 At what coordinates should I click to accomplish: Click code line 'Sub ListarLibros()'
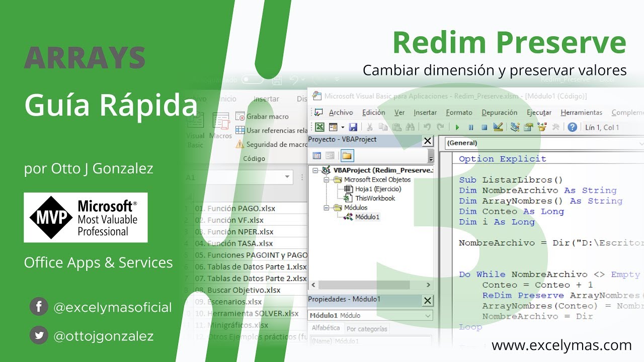pyautogui.click(x=511, y=180)
